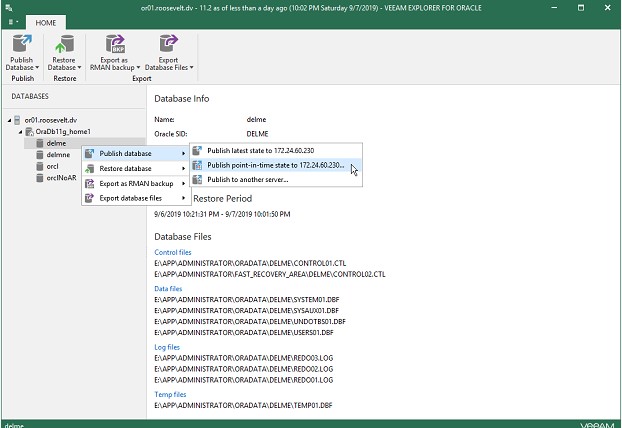The image size is (622, 428).
Task: Select Publish latest state to 172.24.60.230
Action: tap(276, 150)
